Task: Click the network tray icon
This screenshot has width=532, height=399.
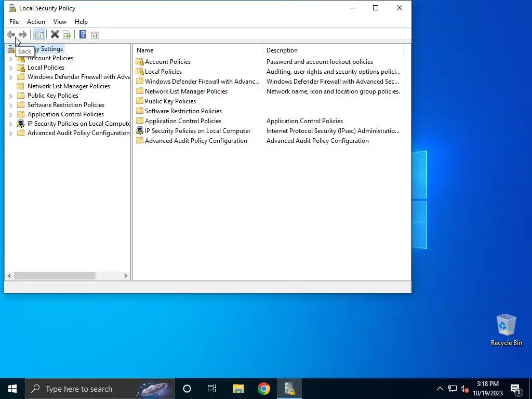Action: tap(453, 389)
